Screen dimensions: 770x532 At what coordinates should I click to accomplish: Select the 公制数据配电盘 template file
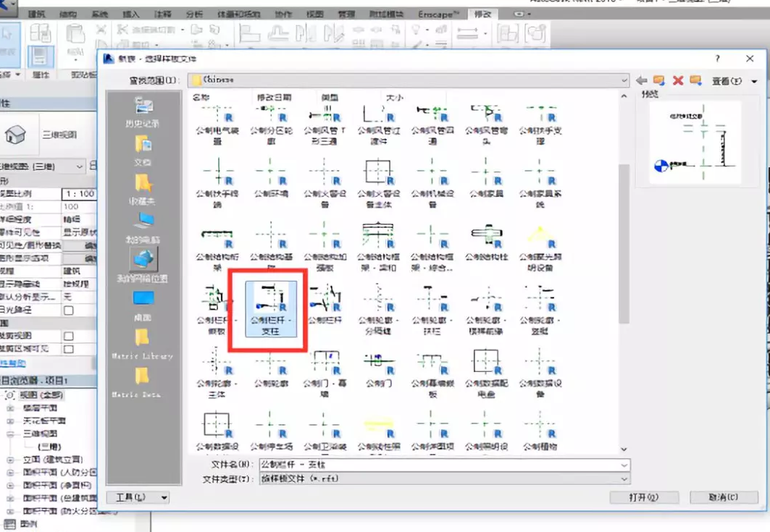coord(486,374)
